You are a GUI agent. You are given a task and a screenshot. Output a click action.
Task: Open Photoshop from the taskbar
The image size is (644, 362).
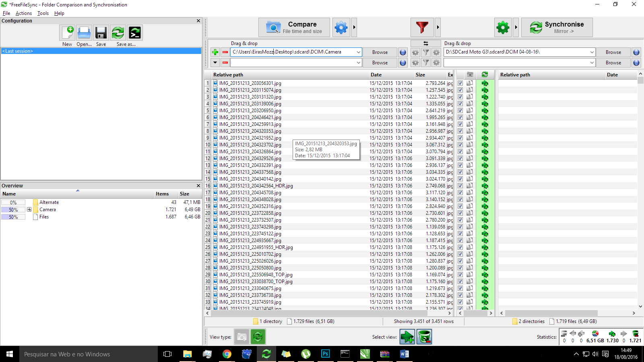326,354
